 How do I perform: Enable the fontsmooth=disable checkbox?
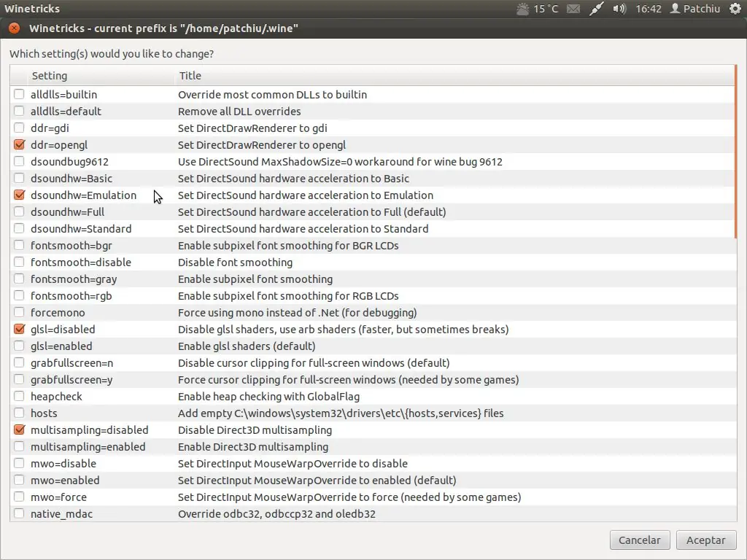click(x=19, y=262)
